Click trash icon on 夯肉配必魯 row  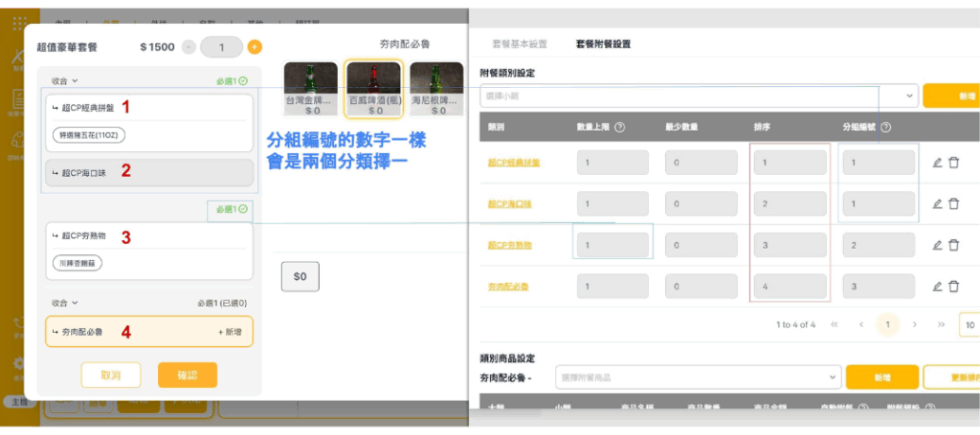[954, 287]
